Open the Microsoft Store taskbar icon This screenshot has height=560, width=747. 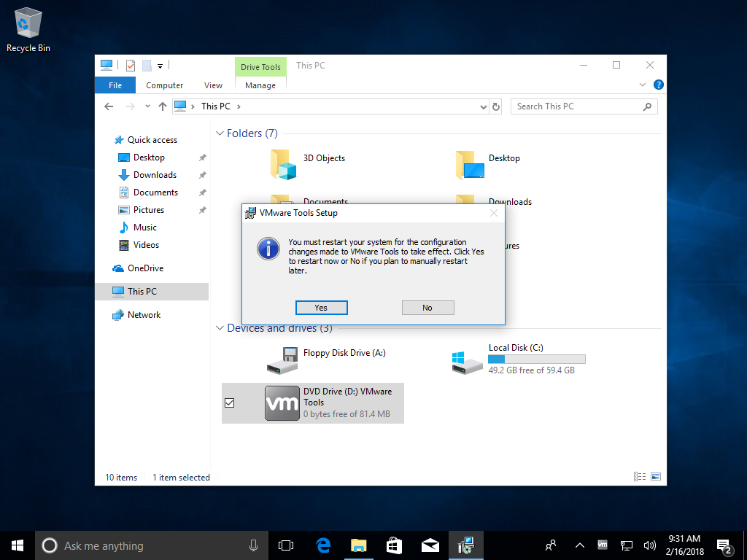click(394, 545)
